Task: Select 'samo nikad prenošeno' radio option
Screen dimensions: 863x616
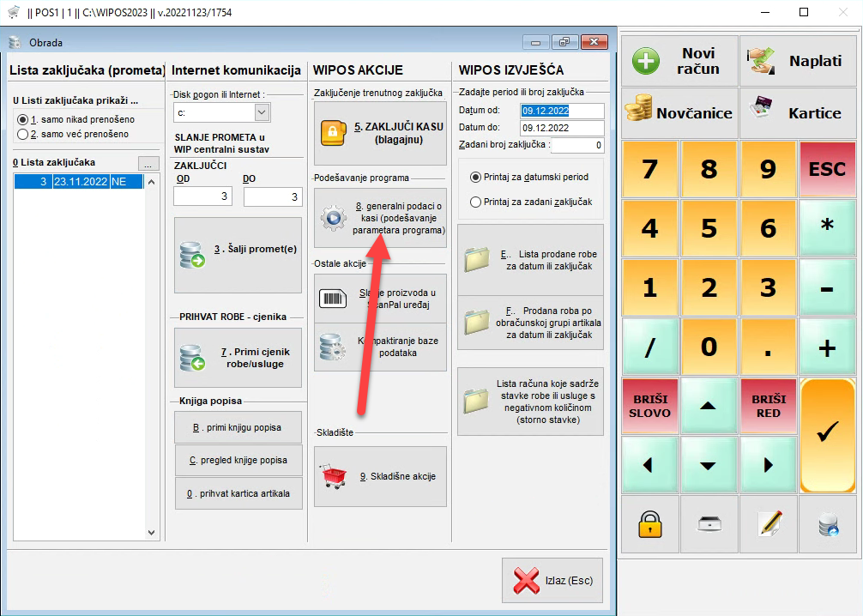Action: (x=22, y=118)
